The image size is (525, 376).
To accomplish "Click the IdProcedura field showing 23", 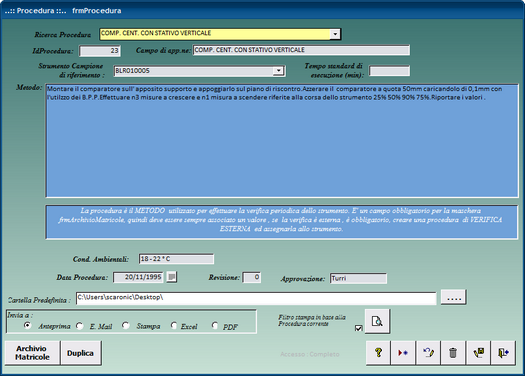I will pyautogui.click(x=100, y=51).
